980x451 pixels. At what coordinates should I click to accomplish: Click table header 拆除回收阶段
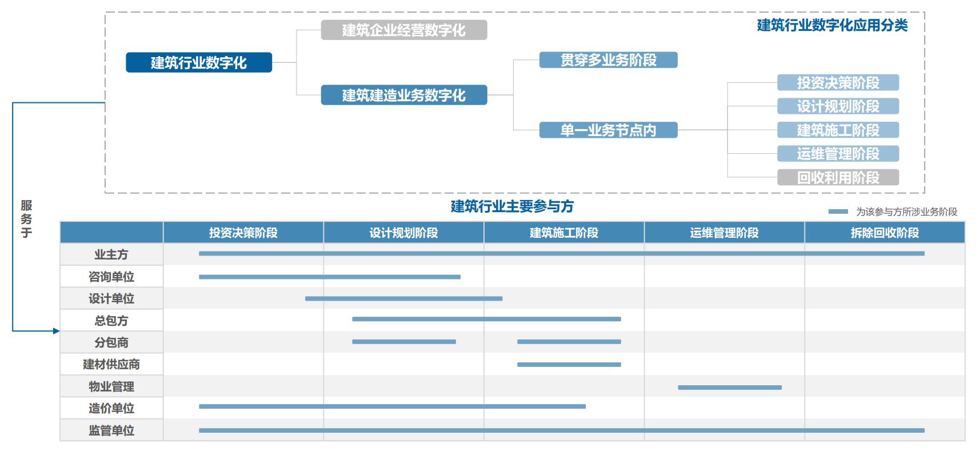[x=885, y=233]
